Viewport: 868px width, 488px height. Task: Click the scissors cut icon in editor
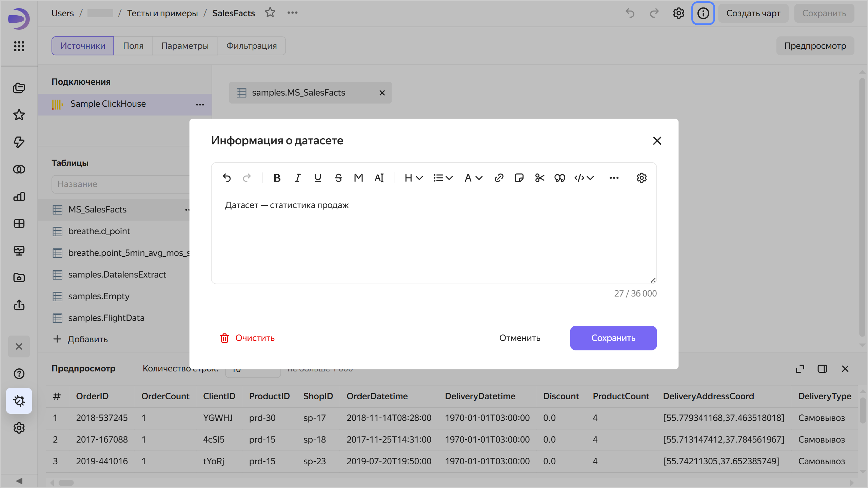point(539,178)
